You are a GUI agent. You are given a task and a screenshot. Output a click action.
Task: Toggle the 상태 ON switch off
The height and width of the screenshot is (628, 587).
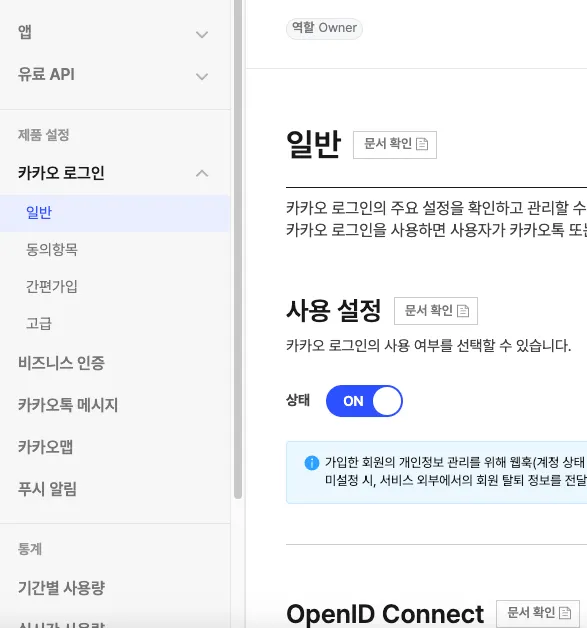click(x=364, y=401)
